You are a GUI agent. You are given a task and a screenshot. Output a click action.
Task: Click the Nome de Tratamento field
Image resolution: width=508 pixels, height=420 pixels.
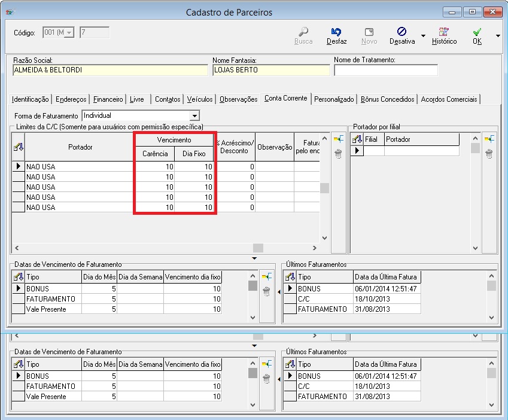point(385,70)
